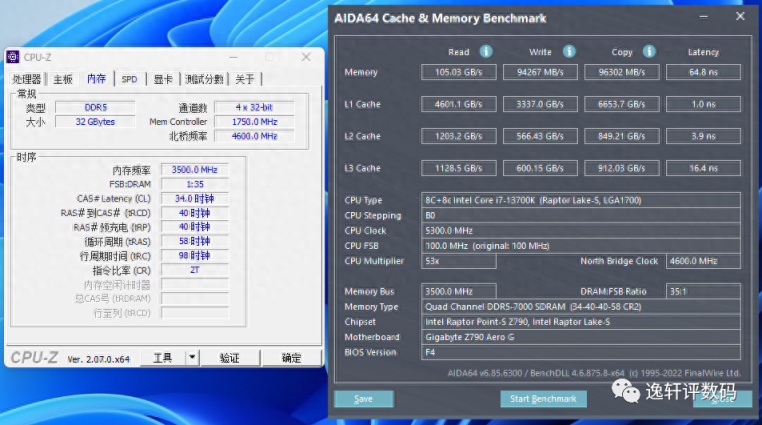The height and width of the screenshot is (425, 762).
Task: Click the 指令比率 (CR) 2T value
Action: pos(194,270)
